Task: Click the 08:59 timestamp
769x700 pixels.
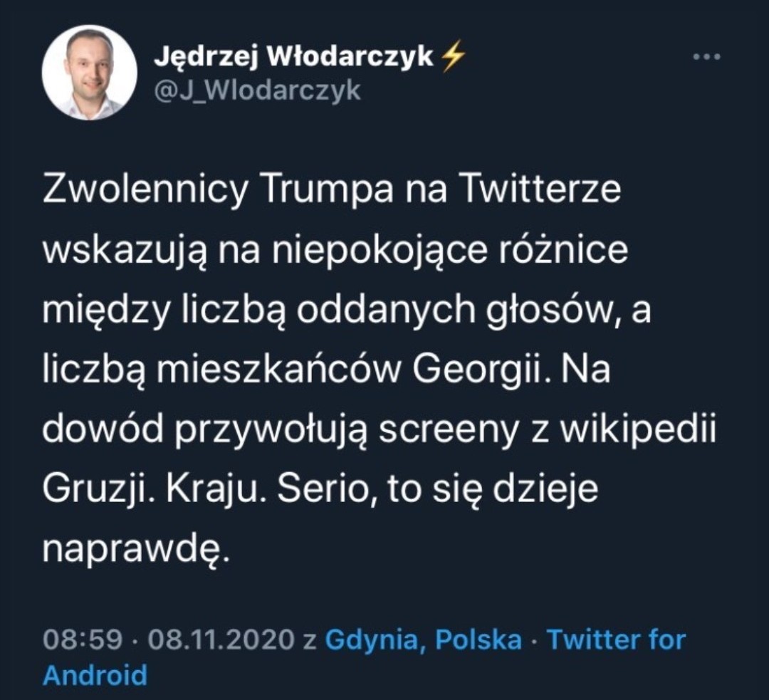Action: pyautogui.click(x=83, y=639)
